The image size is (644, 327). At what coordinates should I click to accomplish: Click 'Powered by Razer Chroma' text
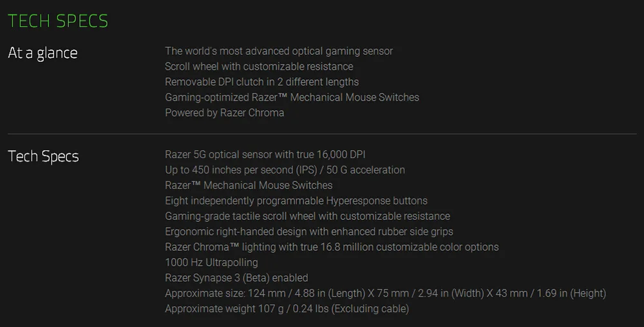pyautogui.click(x=225, y=113)
